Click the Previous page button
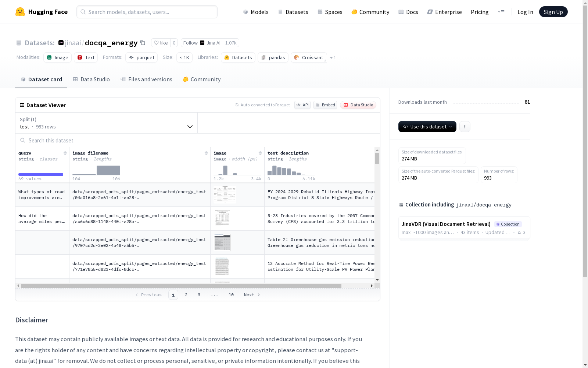The width and height of the screenshot is (588, 368). click(148, 295)
